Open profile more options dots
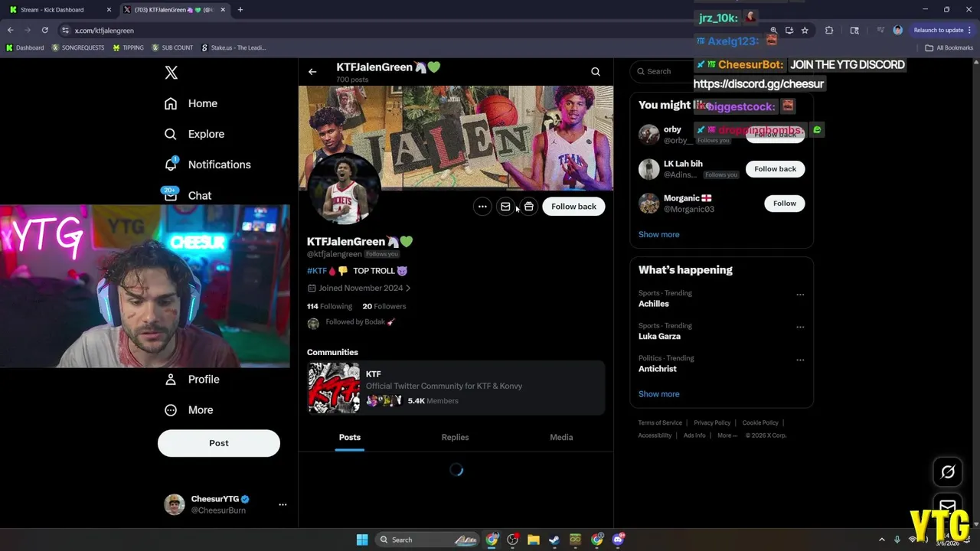Viewport: 980px width, 551px height. [482, 207]
